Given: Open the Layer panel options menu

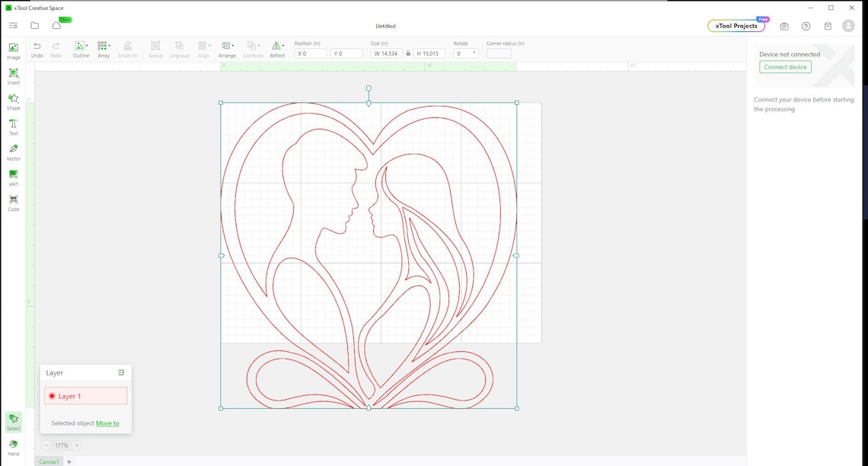Looking at the screenshot, I should coord(121,372).
